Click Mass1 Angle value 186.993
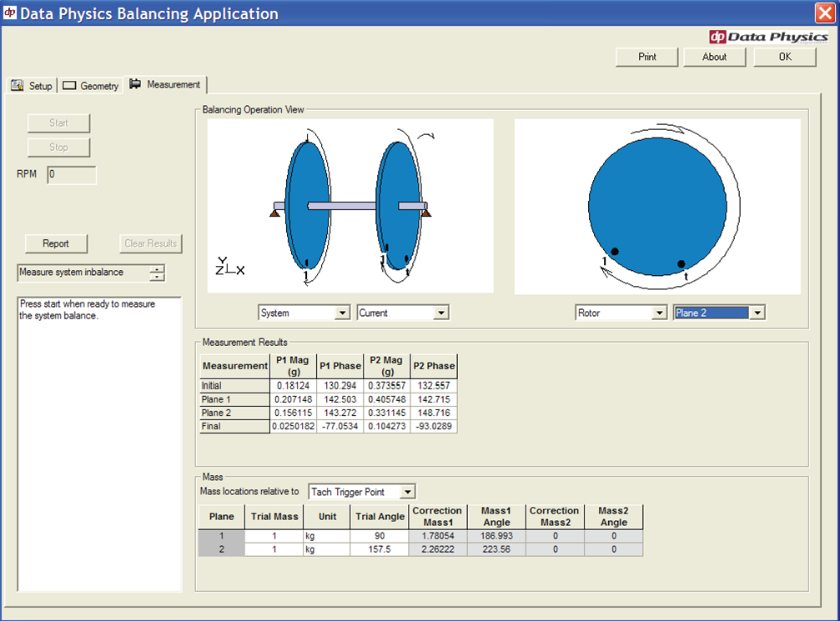This screenshot has width=840, height=621. tap(496, 536)
